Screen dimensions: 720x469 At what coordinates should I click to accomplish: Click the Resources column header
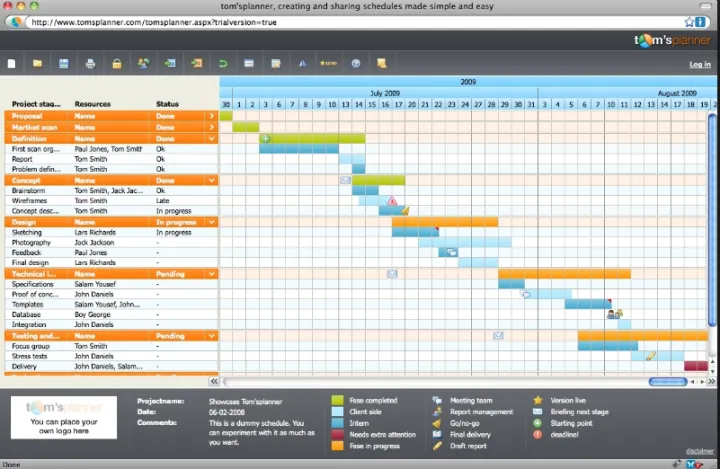click(x=92, y=104)
